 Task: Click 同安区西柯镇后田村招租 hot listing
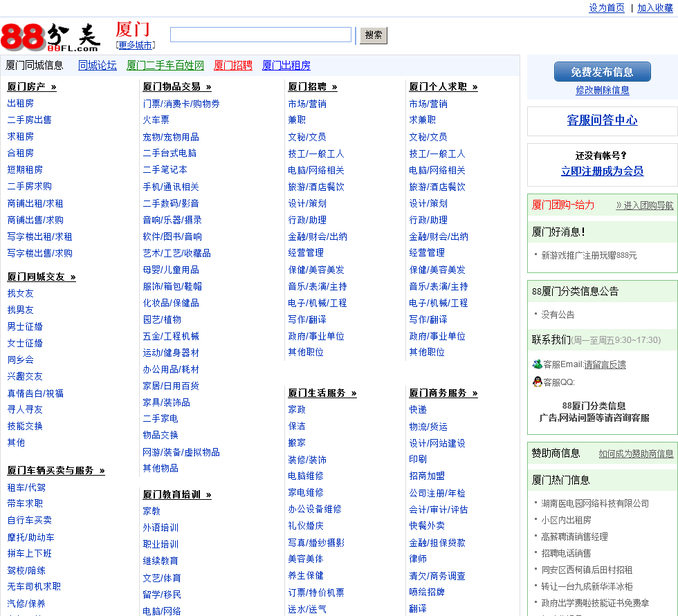coord(587,570)
